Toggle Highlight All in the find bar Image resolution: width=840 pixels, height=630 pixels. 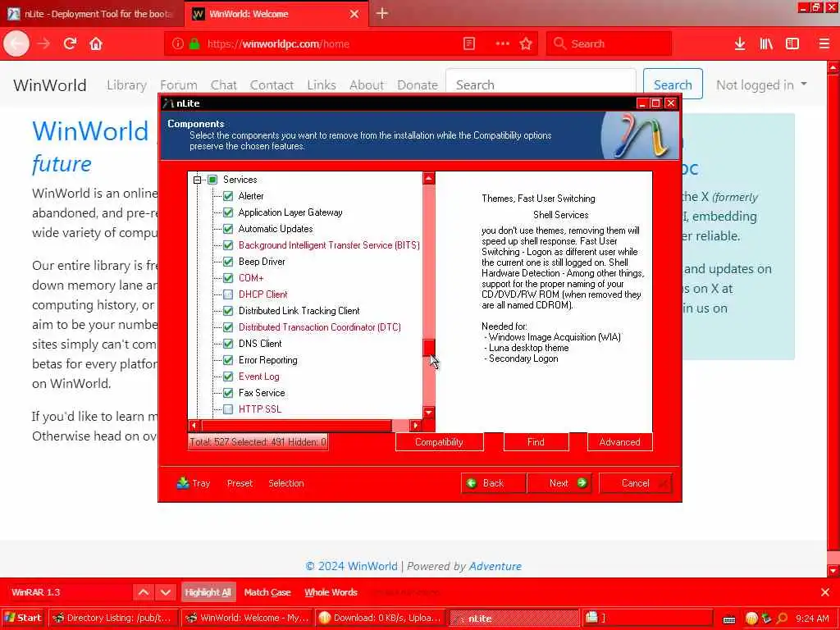208,592
